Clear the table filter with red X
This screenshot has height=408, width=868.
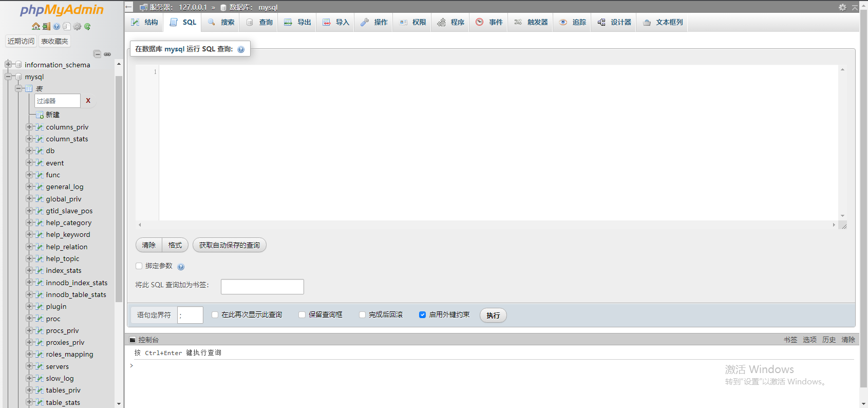pyautogui.click(x=88, y=101)
